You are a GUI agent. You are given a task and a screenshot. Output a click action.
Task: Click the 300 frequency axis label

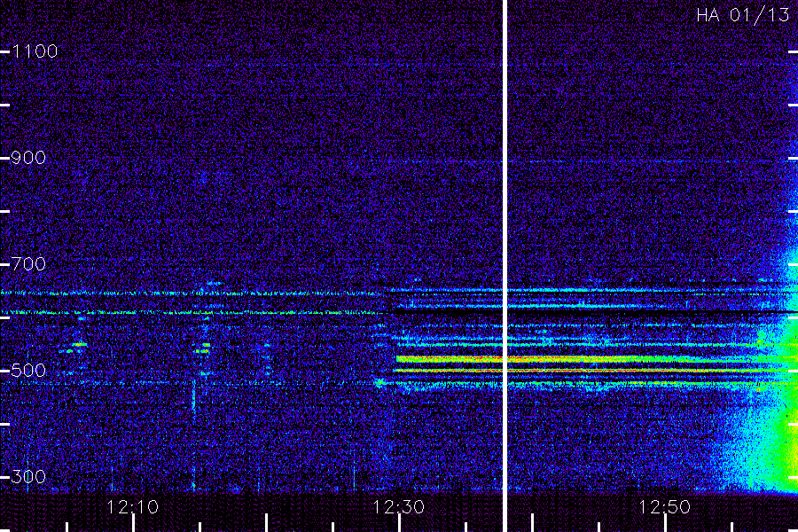pos(28,477)
